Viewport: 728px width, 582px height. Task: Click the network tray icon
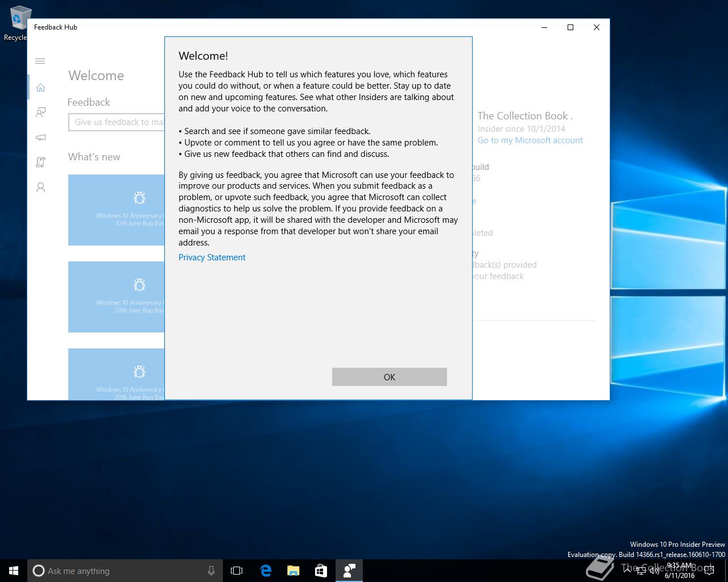pos(641,571)
